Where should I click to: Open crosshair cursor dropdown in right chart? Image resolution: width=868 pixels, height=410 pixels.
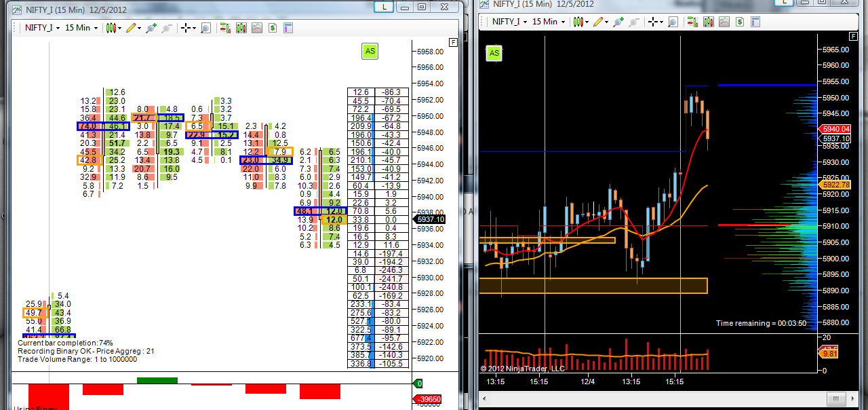pyautogui.click(x=655, y=22)
